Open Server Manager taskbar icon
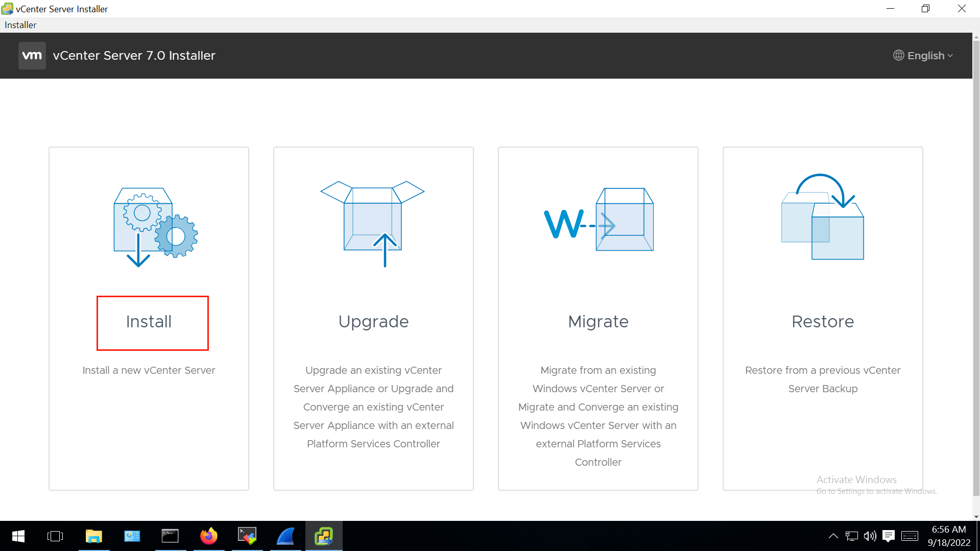This screenshot has height=551, width=980. click(132, 536)
